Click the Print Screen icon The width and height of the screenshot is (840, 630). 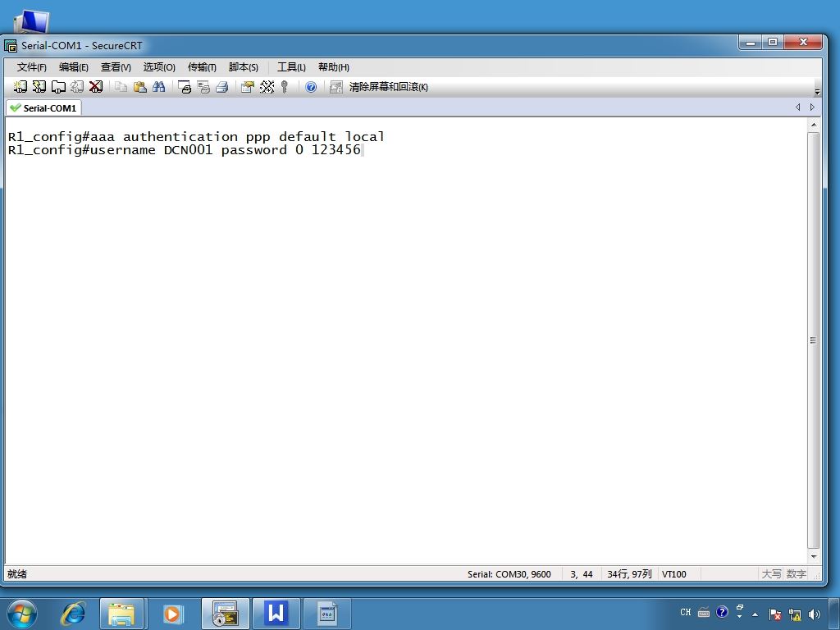click(x=185, y=87)
